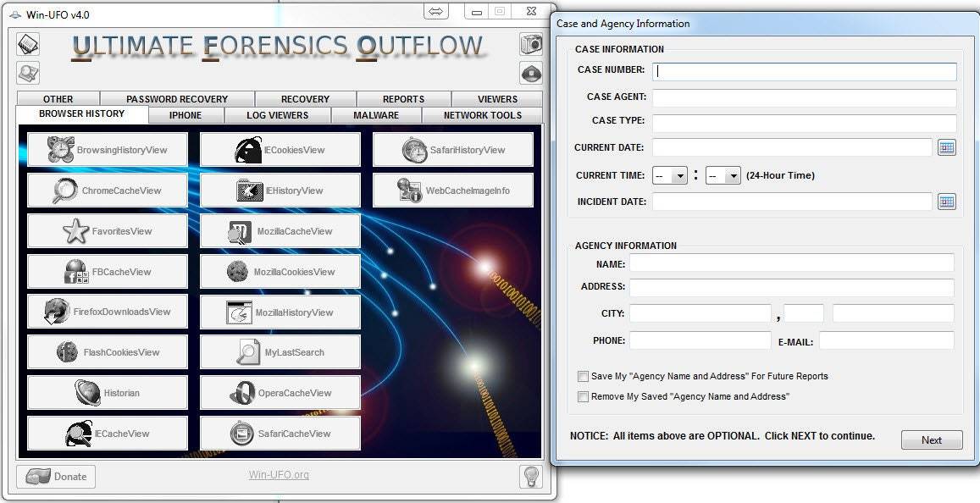The width and height of the screenshot is (980, 503).
Task: Open the Current Time hour dropdown
Action: pyautogui.click(x=670, y=175)
